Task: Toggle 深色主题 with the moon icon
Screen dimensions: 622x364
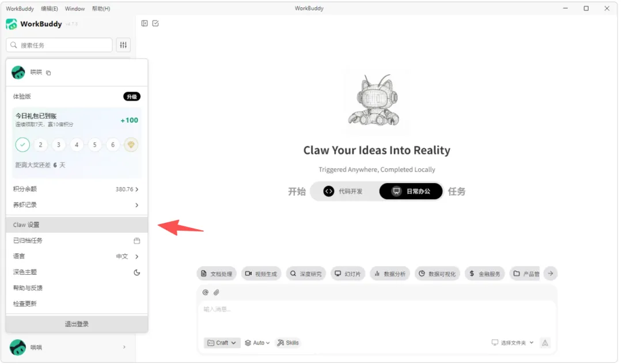Action: (x=137, y=273)
